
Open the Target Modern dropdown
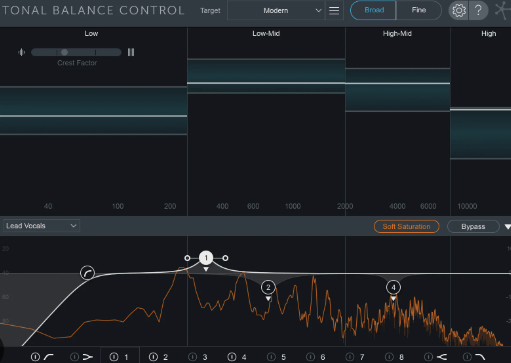276,10
